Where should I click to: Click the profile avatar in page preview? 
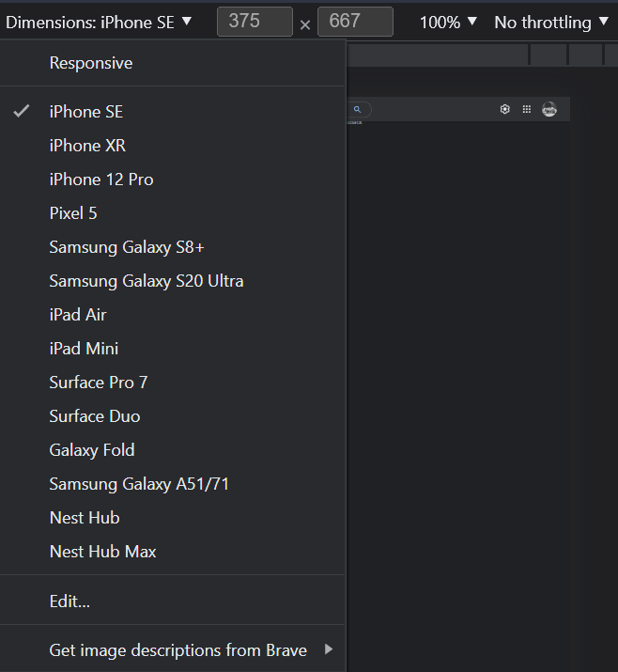coord(549,110)
